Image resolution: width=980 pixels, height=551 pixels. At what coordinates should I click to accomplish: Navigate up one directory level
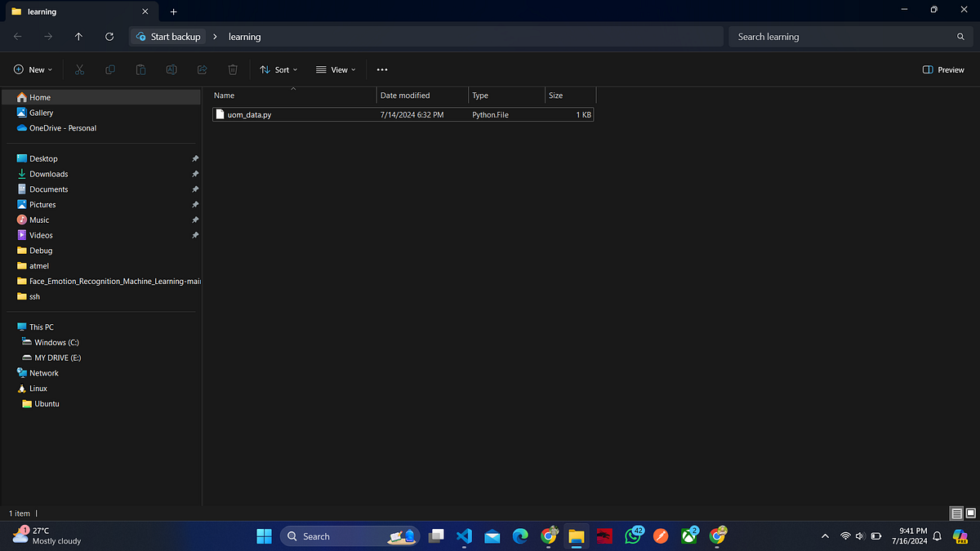coord(78,36)
